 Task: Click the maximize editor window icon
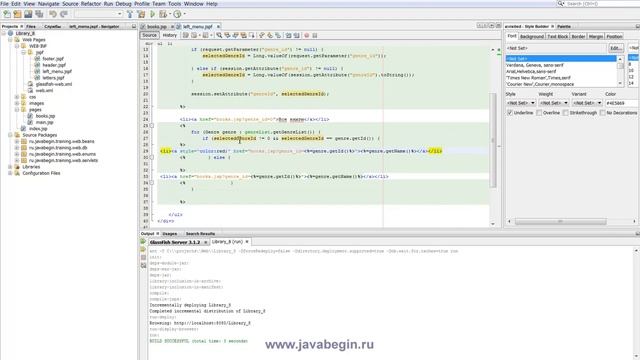pos(498,26)
